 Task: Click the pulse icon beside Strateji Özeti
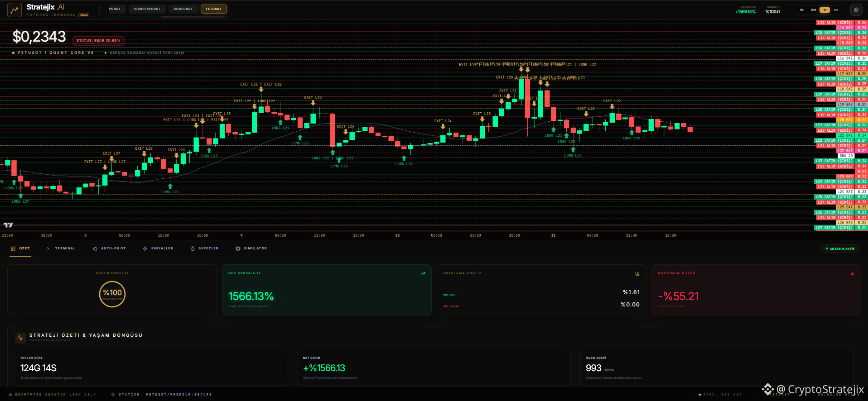click(20, 338)
